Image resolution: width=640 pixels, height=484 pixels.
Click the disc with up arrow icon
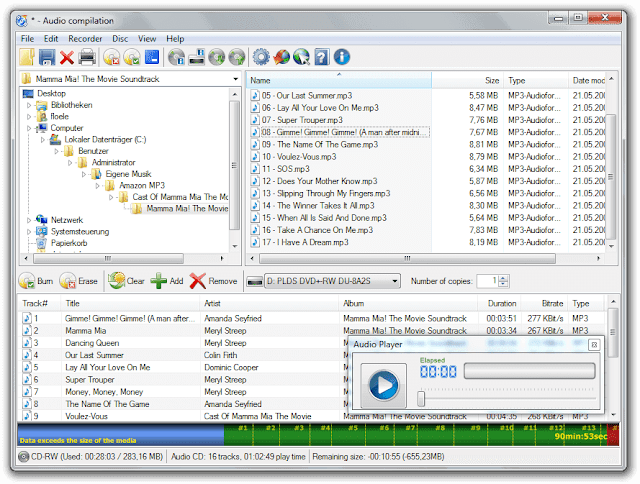[237, 57]
